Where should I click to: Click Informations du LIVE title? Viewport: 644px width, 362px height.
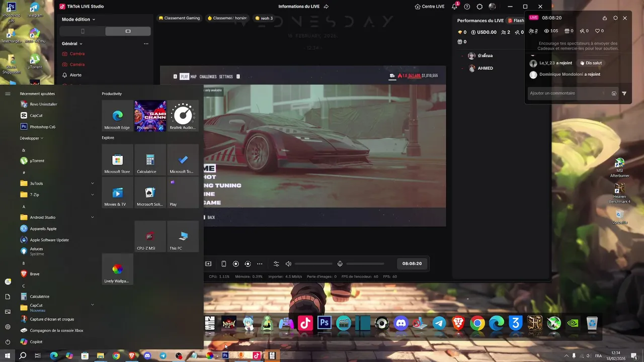(299, 7)
